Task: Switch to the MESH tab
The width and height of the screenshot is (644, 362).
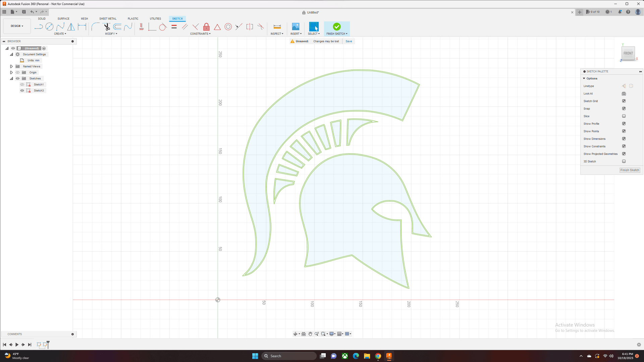Action: coord(84,19)
